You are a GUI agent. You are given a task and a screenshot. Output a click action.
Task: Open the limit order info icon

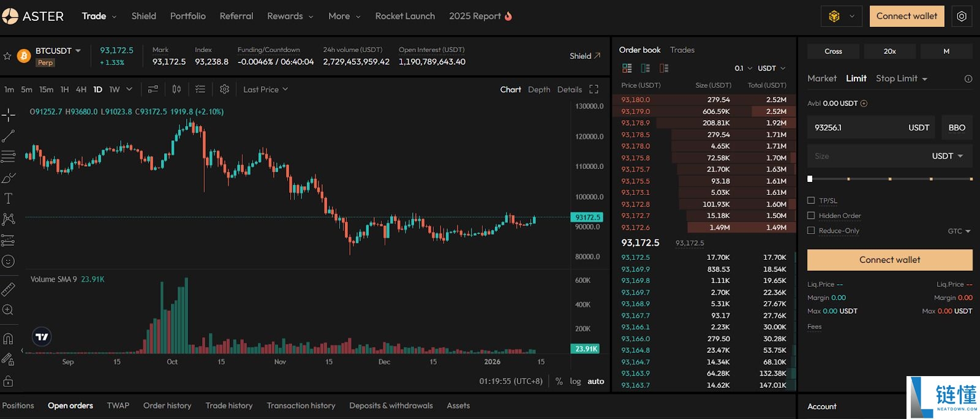point(968,79)
